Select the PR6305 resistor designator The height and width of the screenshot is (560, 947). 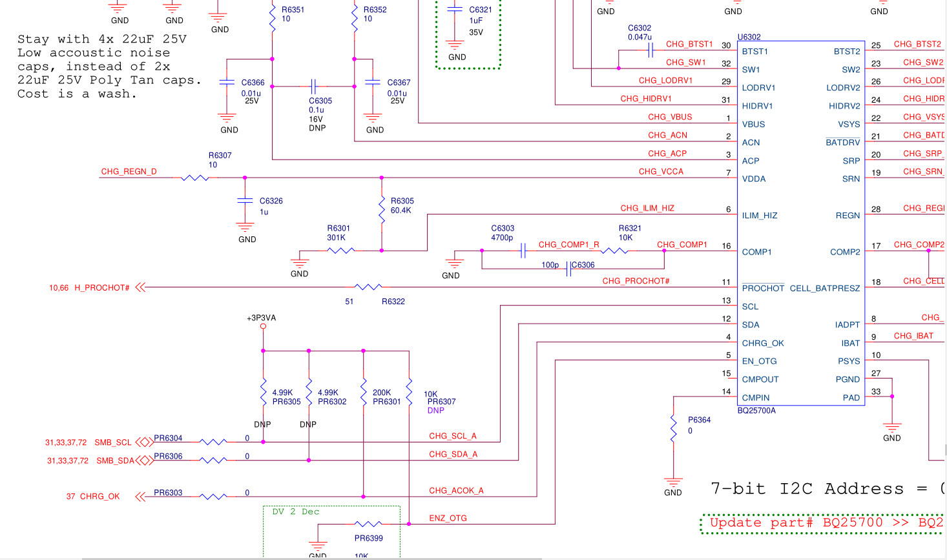(x=287, y=402)
